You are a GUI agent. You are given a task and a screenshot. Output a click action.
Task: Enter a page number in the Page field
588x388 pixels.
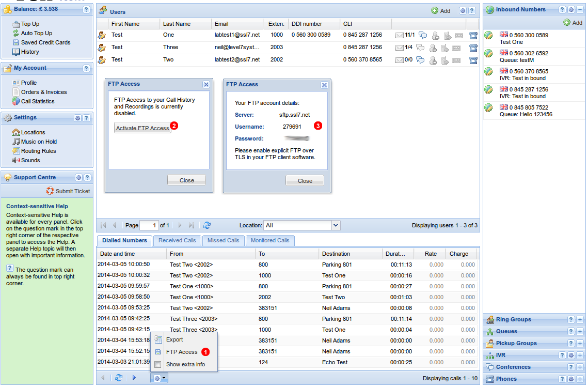149,225
